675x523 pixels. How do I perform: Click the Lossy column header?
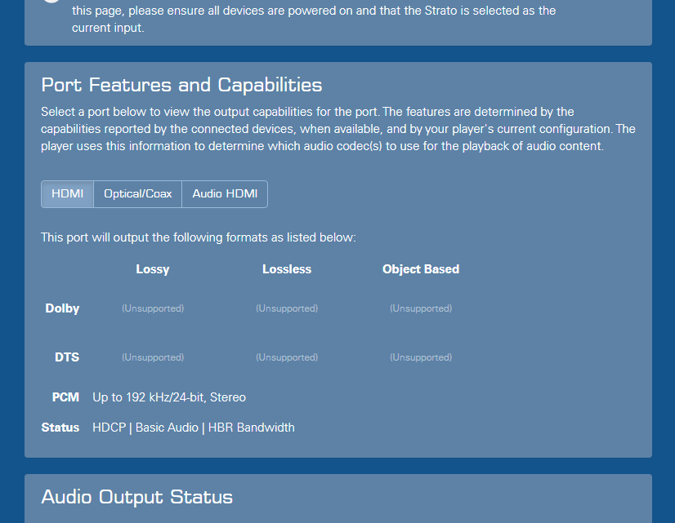[152, 269]
